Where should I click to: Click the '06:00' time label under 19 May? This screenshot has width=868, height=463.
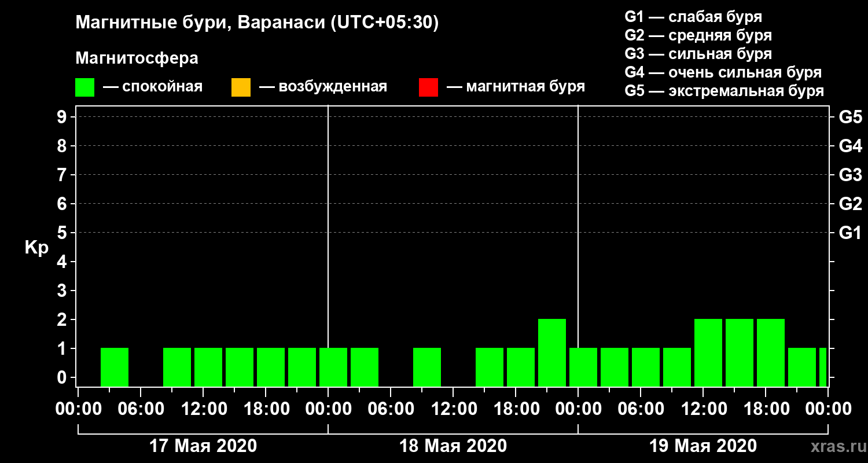click(x=641, y=409)
